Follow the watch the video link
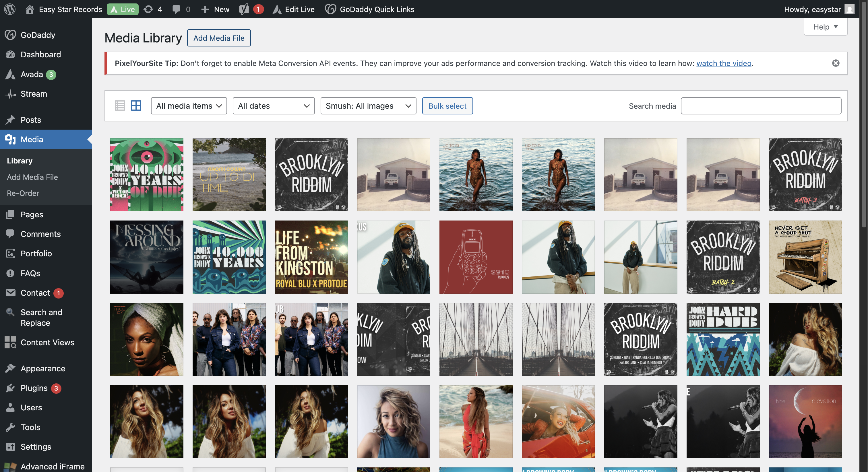The image size is (868, 472). click(x=723, y=63)
